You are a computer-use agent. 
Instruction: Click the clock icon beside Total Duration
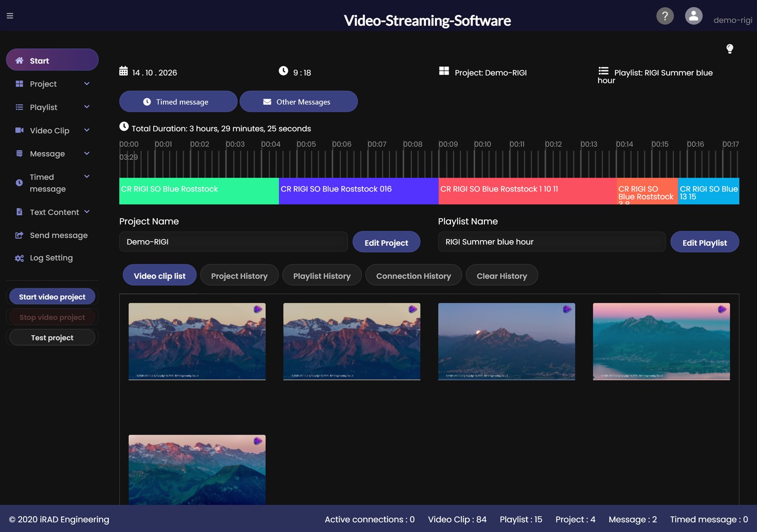pyautogui.click(x=124, y=126)
